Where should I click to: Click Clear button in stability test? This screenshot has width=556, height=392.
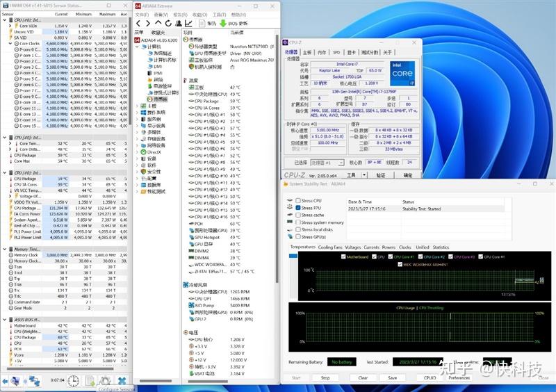[x=363, y=378]
